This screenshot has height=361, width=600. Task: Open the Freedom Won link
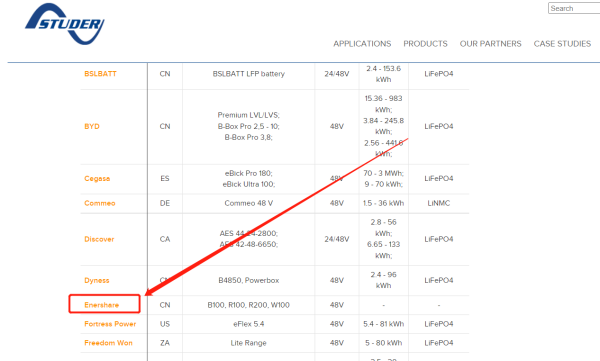(108, 343)
